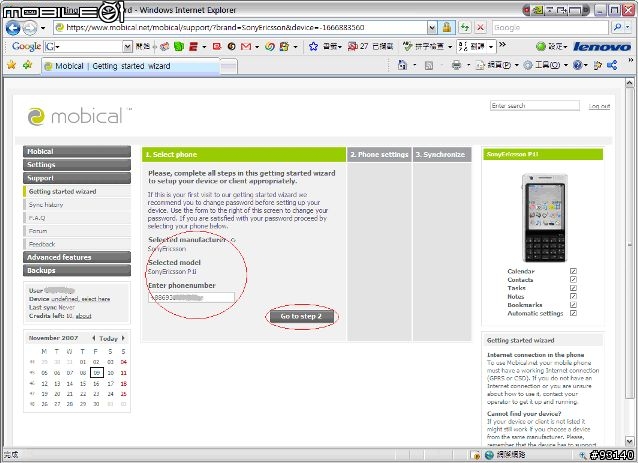Click the browser Back arrow button
The height and width of the screenshot is (463, 638).
[13, 28]
